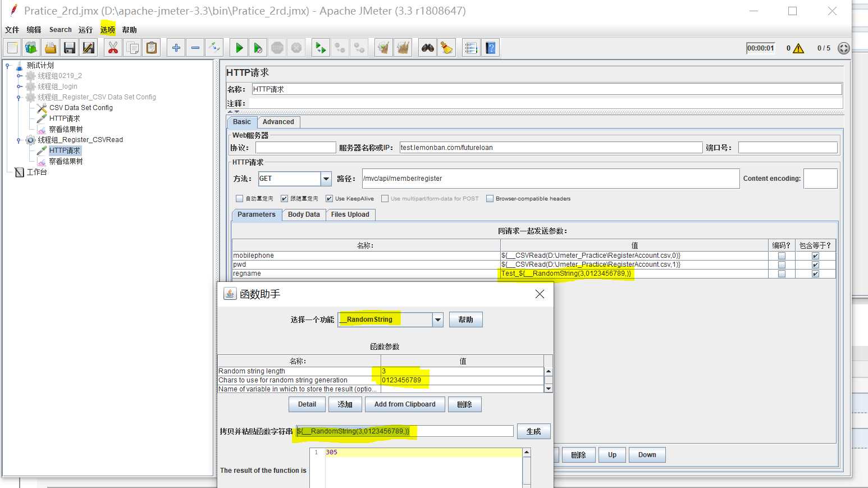Viewport: 868px width, 488px height.
Task: Switch to the Files Upload tab
Action: click(x=350, y=215)
